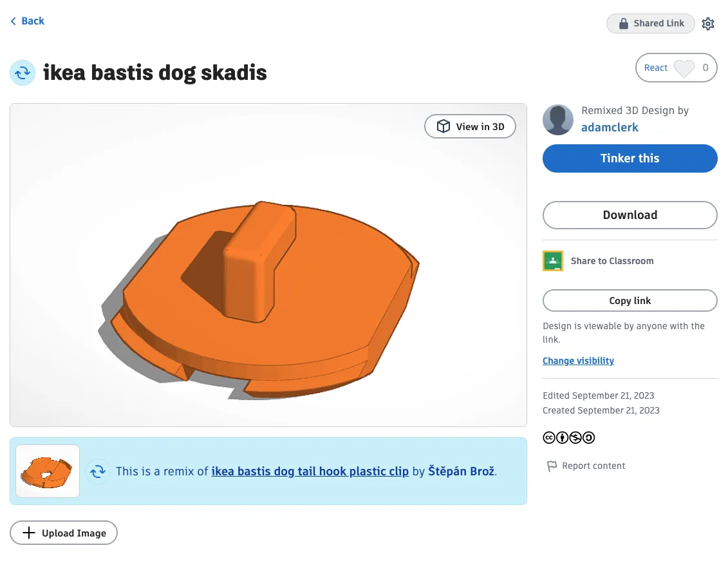This screenshot has height=561, width=728.
Task: Open Change visibility link
Action: 578,361
